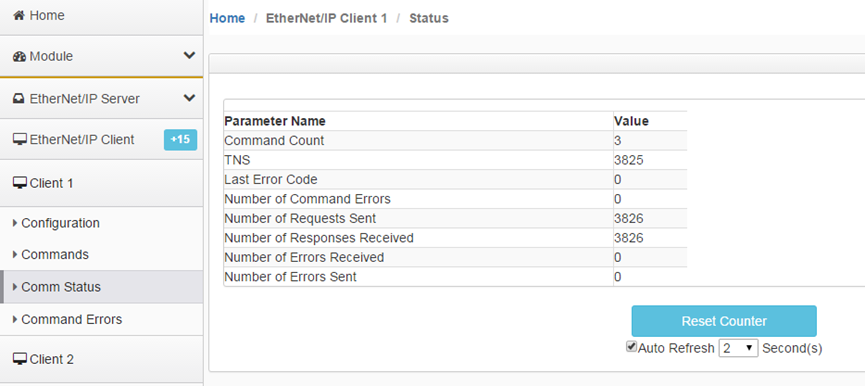Image resolution: width=865 pixels, height=386 pixels.
Task: Click the Number of Requests Sent row
Action: tap(455, 218)
